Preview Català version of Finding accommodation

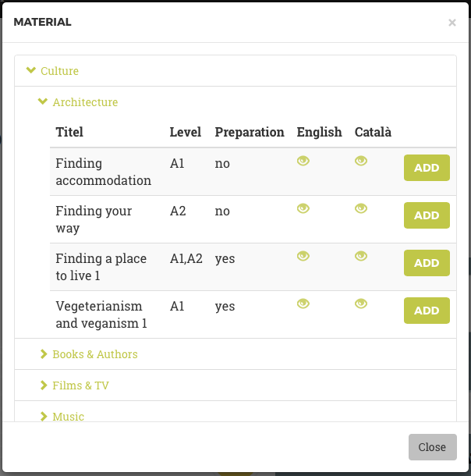(x=361, y=161)
